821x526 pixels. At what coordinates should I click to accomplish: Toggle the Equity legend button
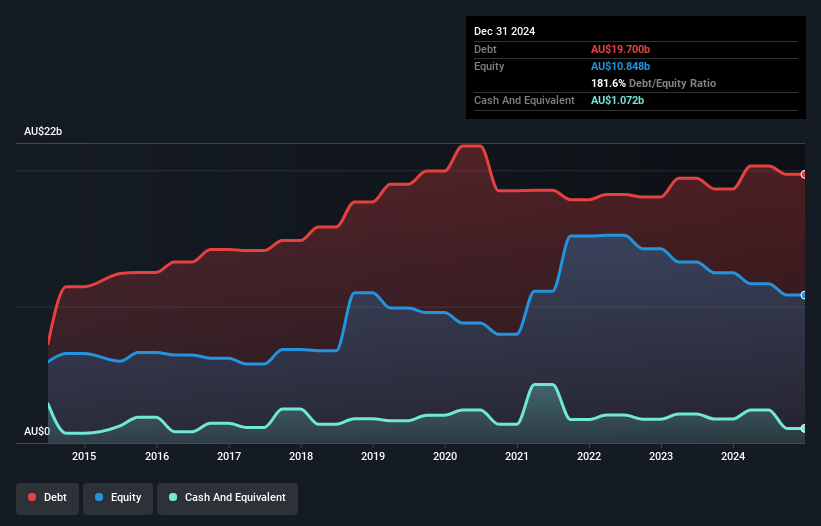pos(118,498)
